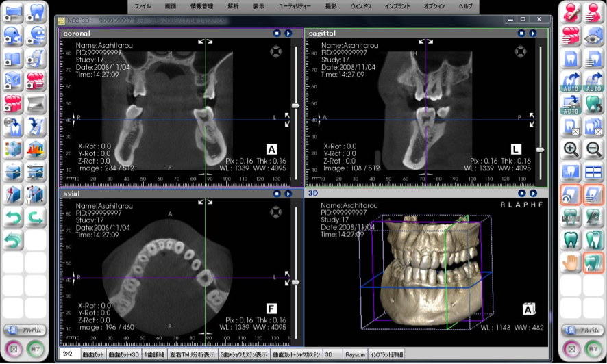Click the pen on cube annotation icon
This screenshot has height=364, width=607.
click(x=13, y=195)
